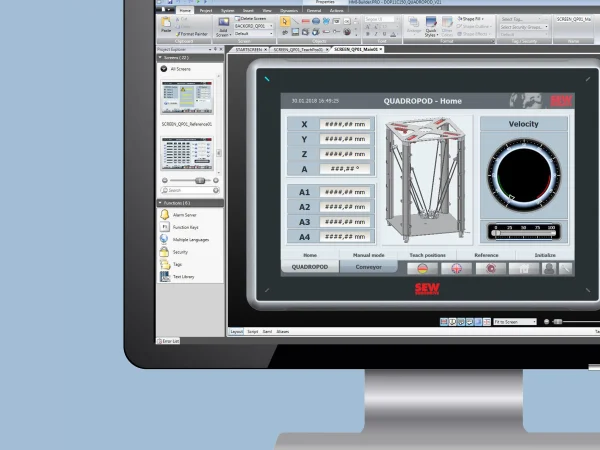This screenshot has height=450, width=600.
Task: Open the Fit to Screen zoom dropdown
Action: (515, 322)
